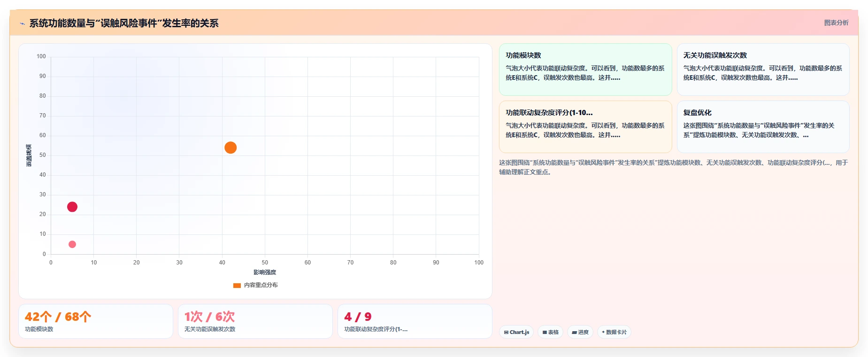
Task: Open the 功能联动复杂度评分(1-10... card
Action: coord(585,127)
